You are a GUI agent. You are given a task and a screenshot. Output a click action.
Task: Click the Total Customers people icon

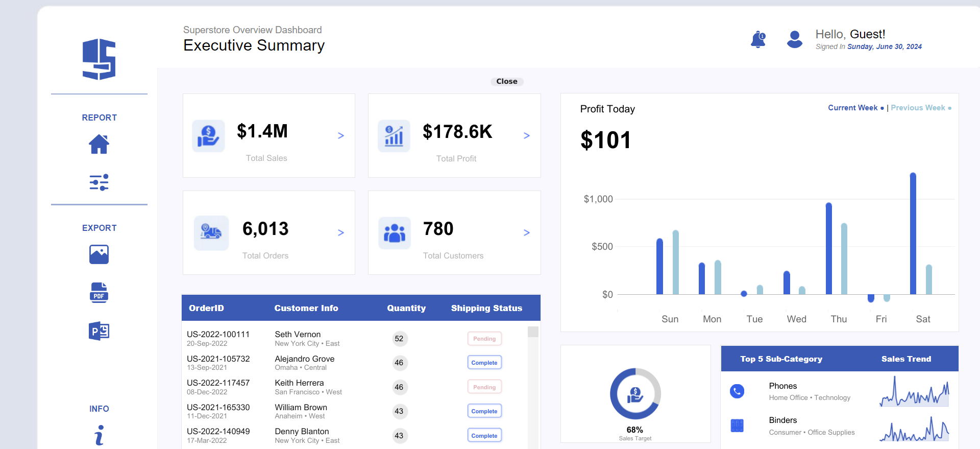[395, 232]
